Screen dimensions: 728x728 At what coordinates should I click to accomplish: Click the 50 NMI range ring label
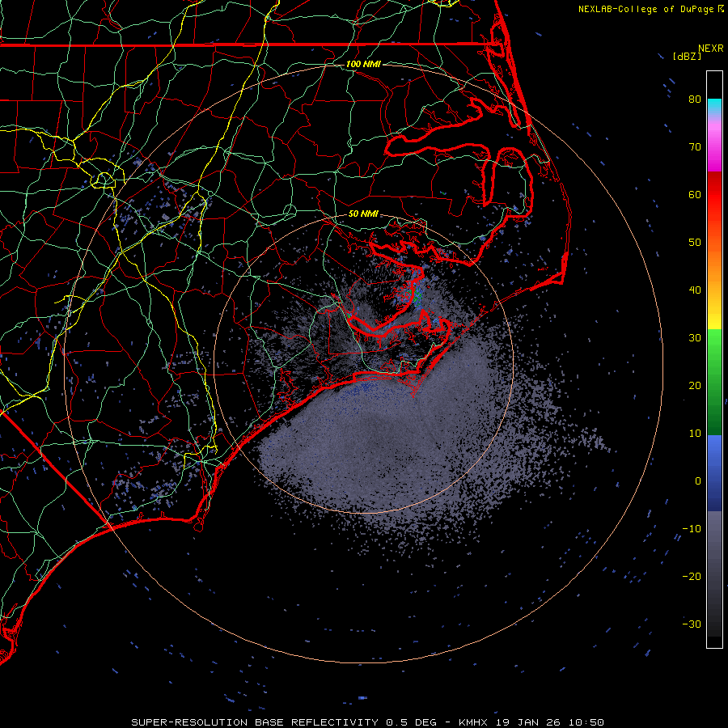(x=363, y=214)
